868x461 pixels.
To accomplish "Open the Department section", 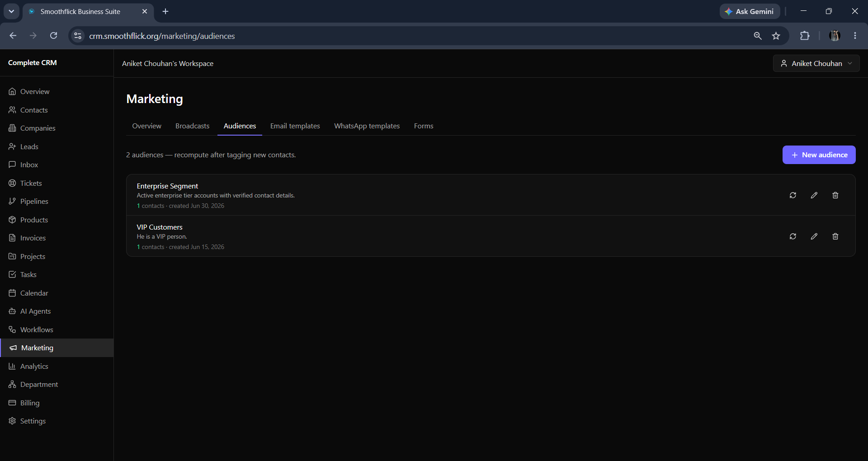I will [57, 385].
